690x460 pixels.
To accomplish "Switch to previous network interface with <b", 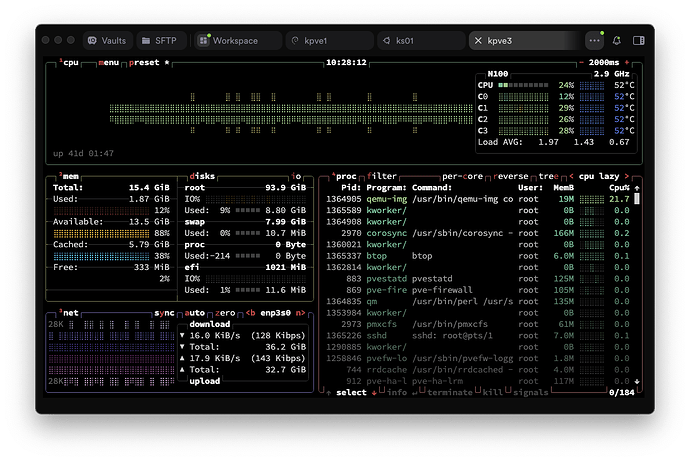I will point(250,313).
